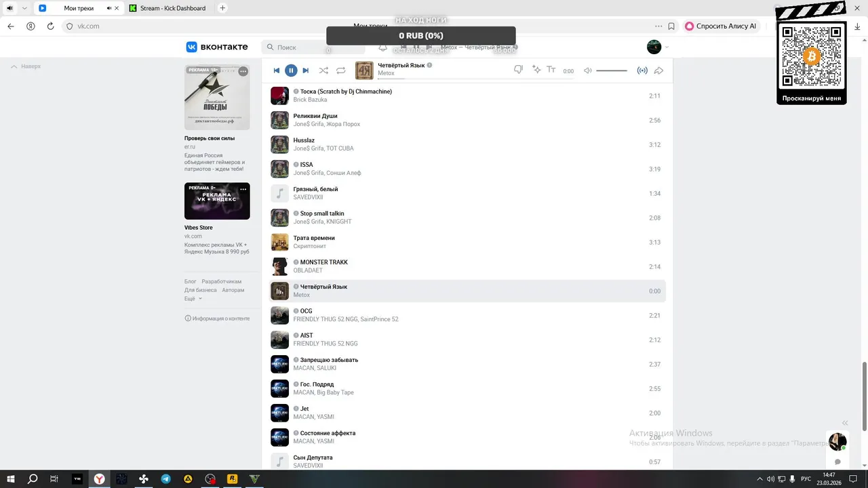Viewport: 868px width, 488px height.
Task: Play Реликвии Души track cover
Action: click(x=279, y=120)
